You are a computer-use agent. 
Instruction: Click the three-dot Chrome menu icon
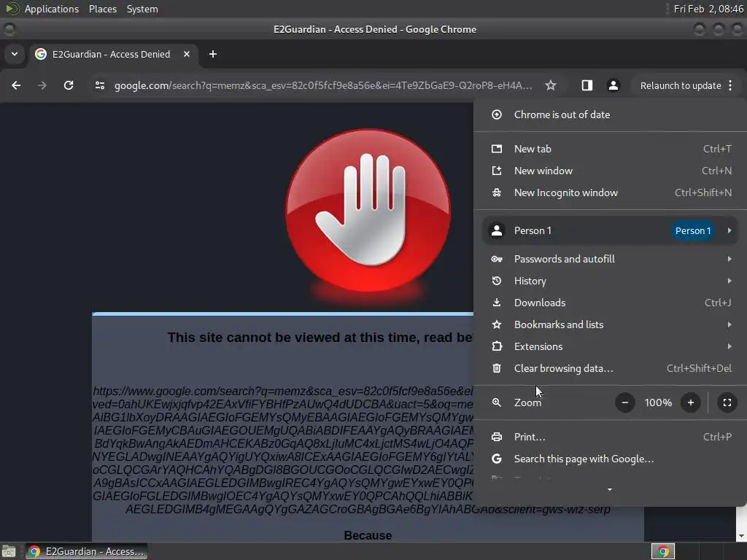click(730, 85)
